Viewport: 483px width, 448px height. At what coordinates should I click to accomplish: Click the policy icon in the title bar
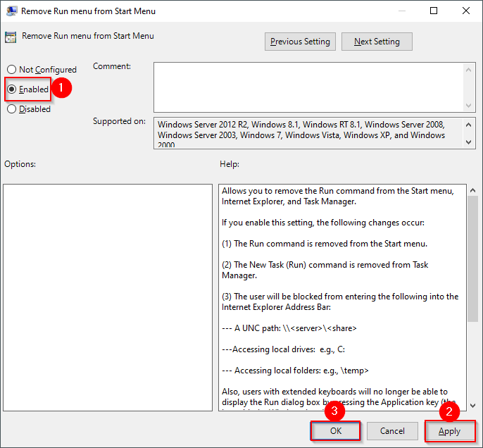[x=11, y=11]
